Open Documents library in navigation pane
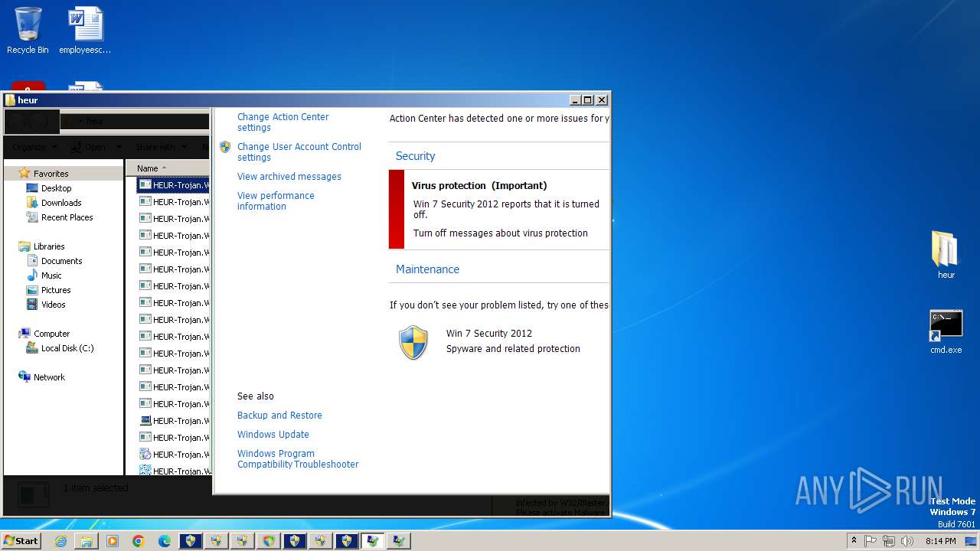The height and width of the screenshot is (551, 980). pos(61,261)
